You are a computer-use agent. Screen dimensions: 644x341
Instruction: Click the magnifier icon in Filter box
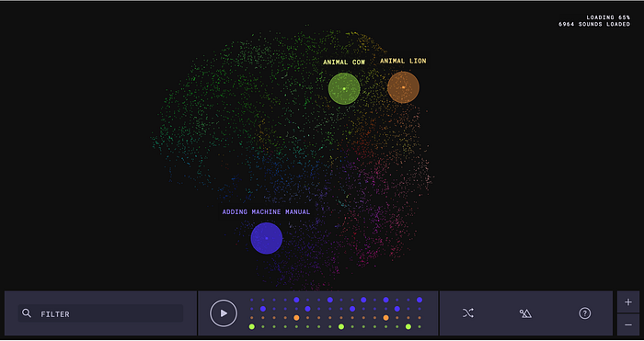click(27, 313)
